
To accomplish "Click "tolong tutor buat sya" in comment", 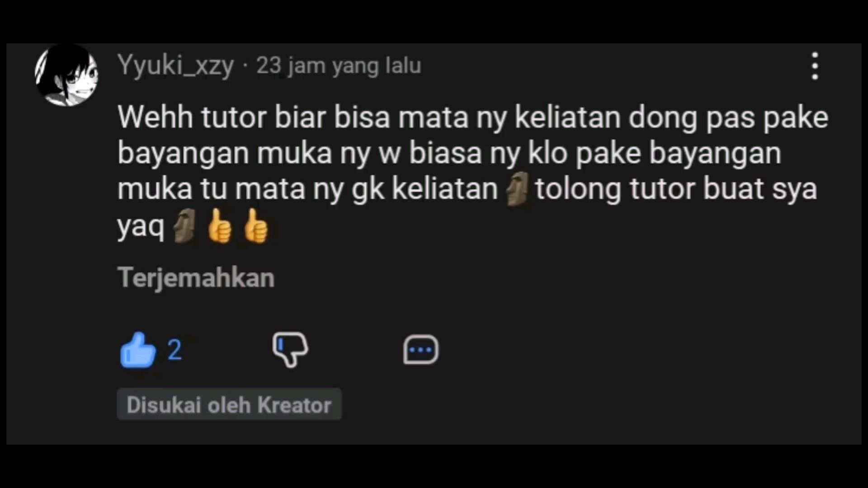I will click(676, 189).
